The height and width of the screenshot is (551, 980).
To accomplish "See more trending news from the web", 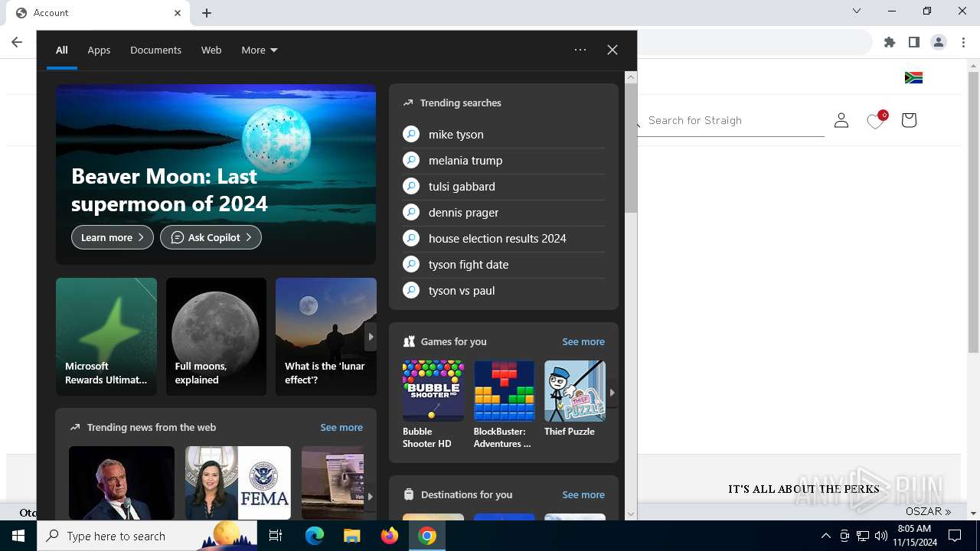I will pyautogui.click(x=341, y=427).
